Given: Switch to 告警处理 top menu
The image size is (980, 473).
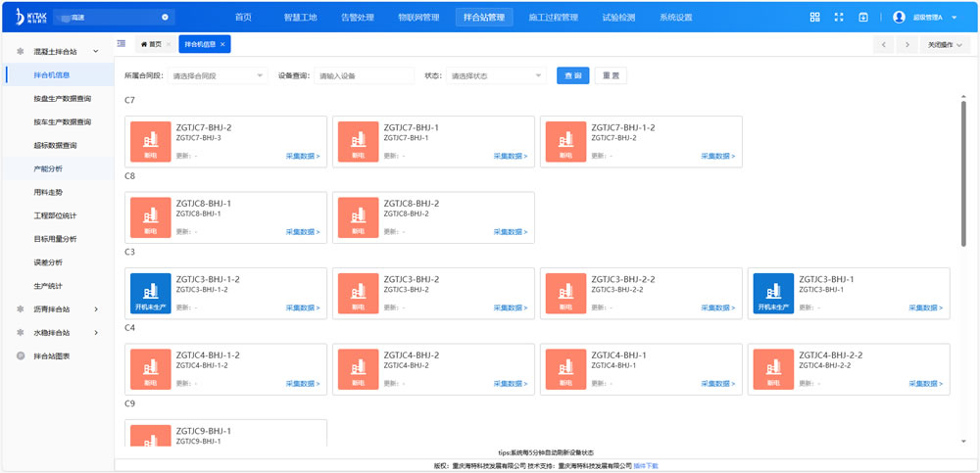Looking at the screenshot, I should pyautogui.click(x=357, y=18).
